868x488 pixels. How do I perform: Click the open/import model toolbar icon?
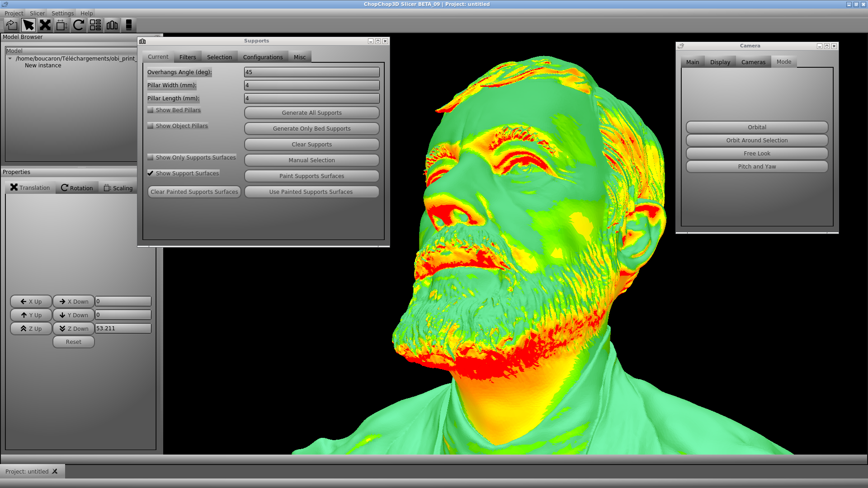click(x=12, y=25)
